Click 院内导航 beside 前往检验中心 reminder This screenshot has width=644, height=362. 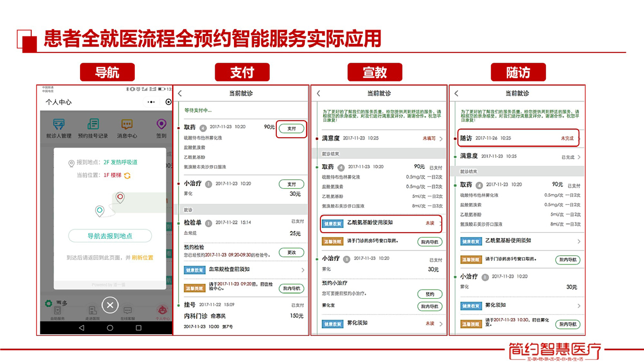pos(292,289)
